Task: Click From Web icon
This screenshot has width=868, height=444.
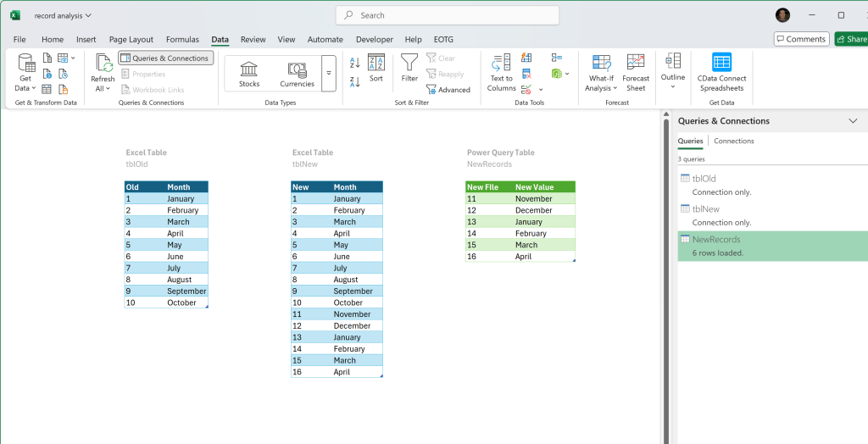Action: click(47, 74)
